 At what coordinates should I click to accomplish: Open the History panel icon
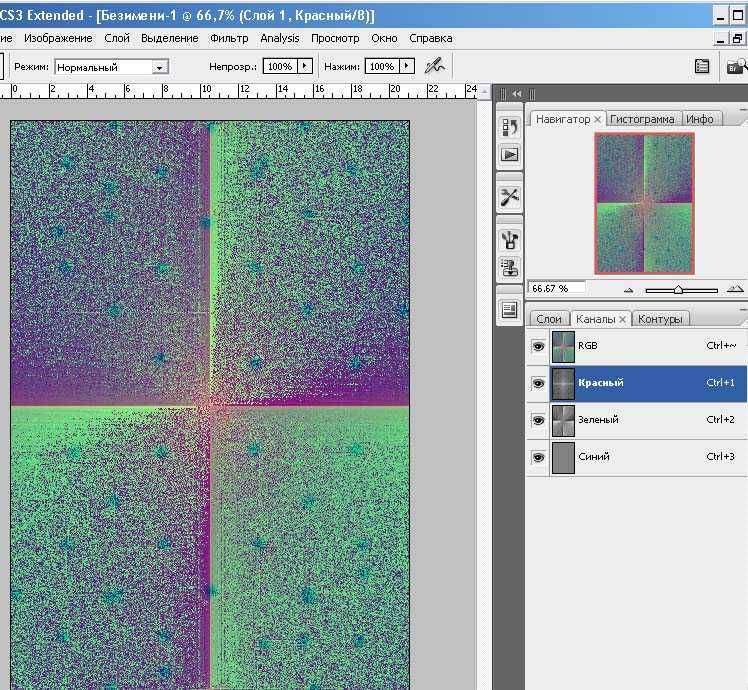[510, 127]
